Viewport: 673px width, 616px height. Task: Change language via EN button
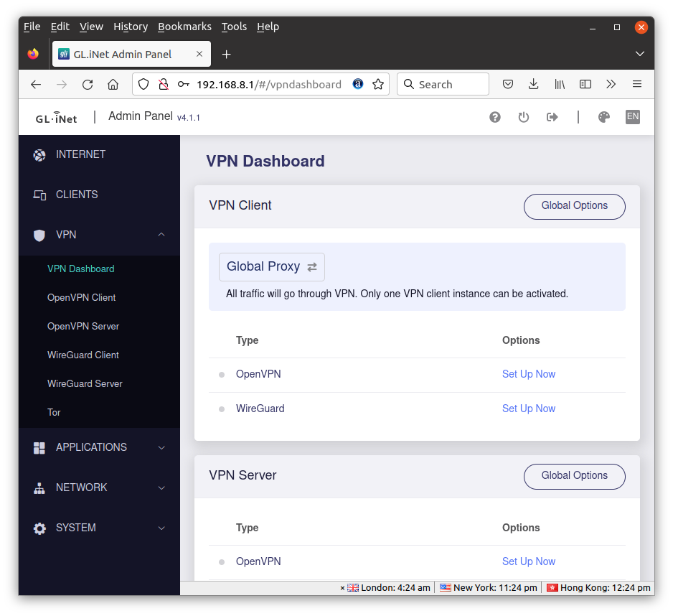click(x=633, y=117)
